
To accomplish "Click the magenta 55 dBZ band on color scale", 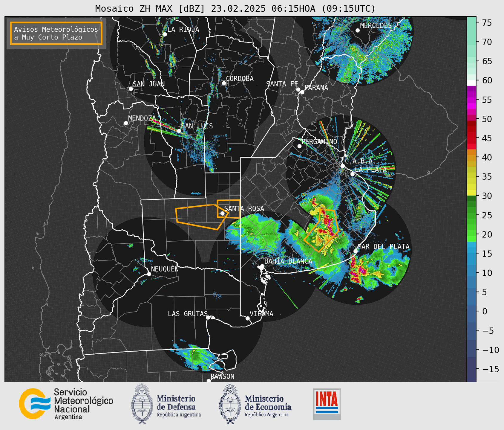I will [x=471, y=100].
